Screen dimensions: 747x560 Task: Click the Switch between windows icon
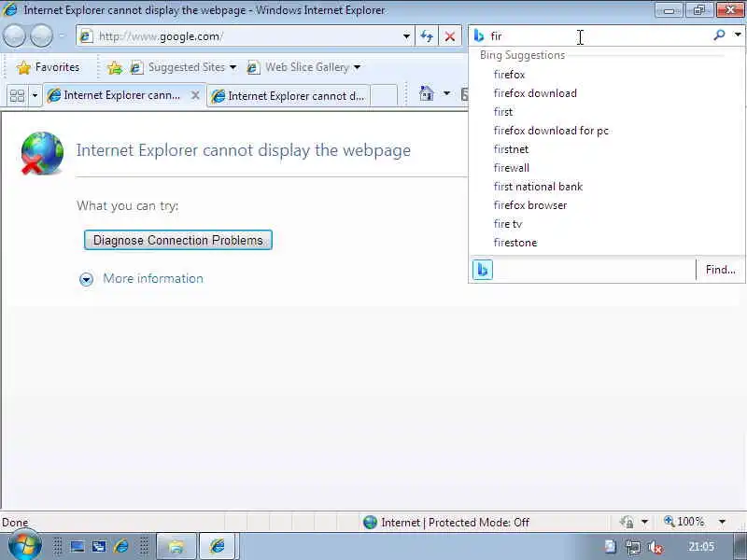click(99, 546)
